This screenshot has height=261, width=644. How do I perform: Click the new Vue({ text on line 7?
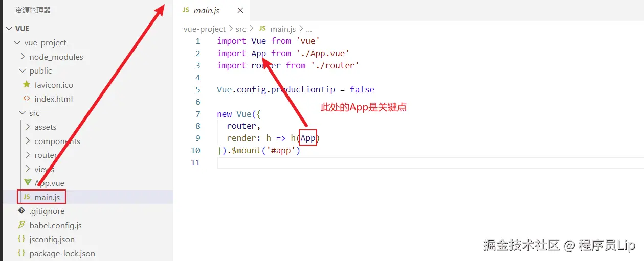click(239, 114)
